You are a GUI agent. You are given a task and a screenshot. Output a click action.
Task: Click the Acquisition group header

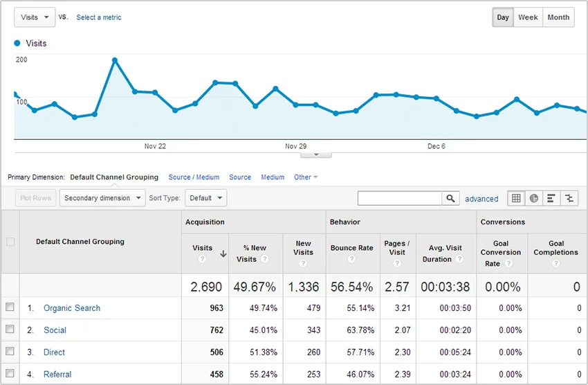point(205,222)
